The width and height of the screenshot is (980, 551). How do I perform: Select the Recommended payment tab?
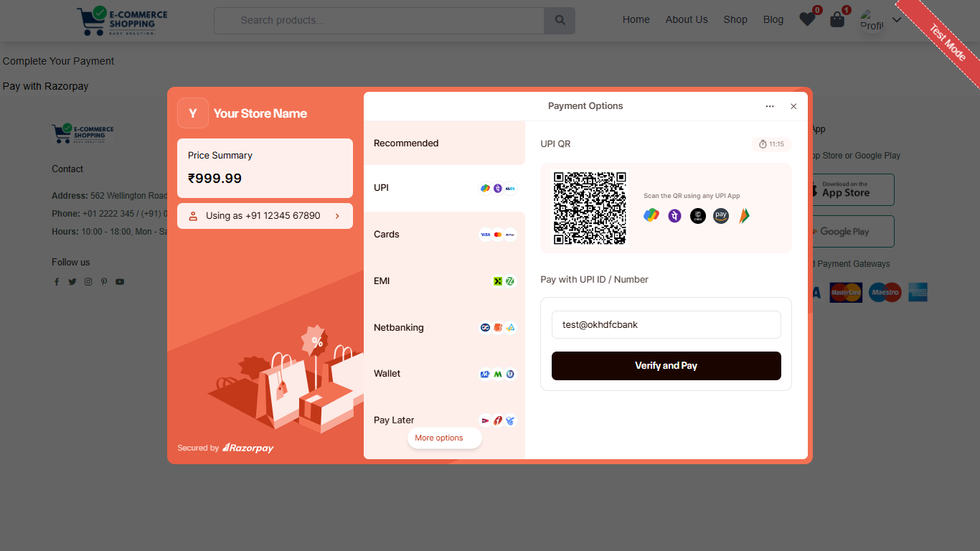pyautogui.click(x=444, y=143)
